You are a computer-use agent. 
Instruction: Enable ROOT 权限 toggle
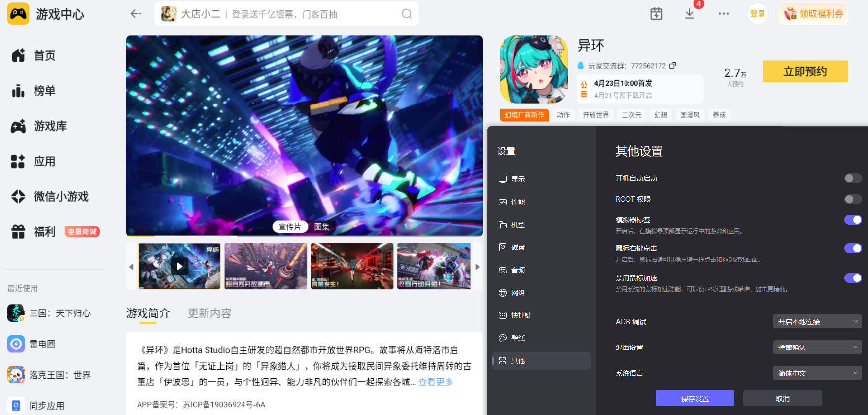[853, 199]
